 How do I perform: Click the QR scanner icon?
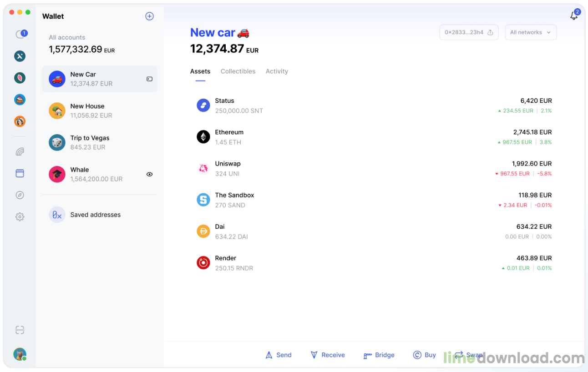20,330
